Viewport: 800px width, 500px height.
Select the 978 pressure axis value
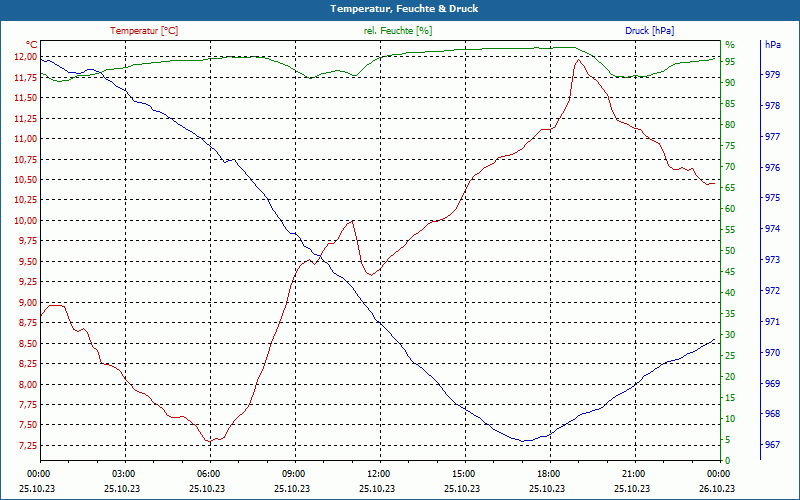[x=773, y=106]
